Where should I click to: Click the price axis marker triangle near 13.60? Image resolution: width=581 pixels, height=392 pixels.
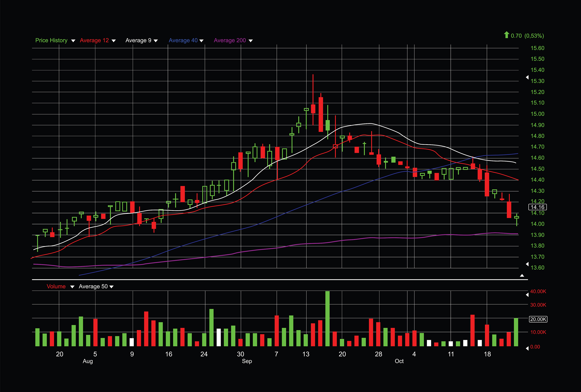pos(527,264)
